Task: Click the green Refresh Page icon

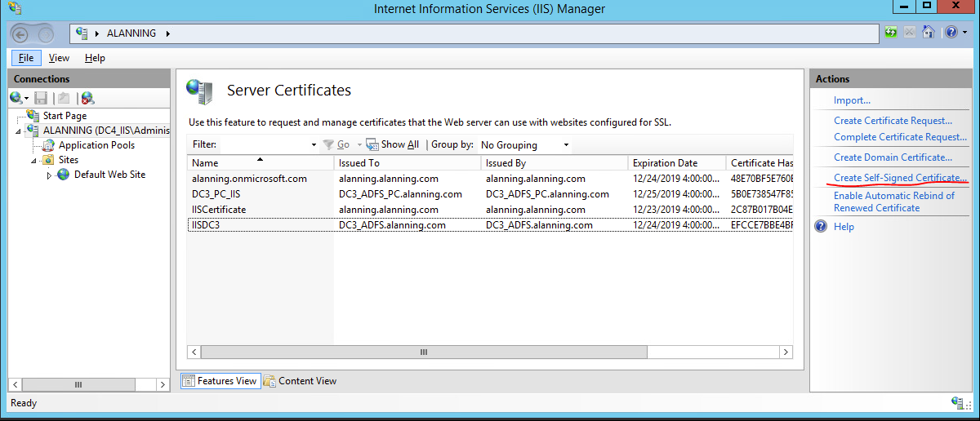Action: [x=891, y=33]
